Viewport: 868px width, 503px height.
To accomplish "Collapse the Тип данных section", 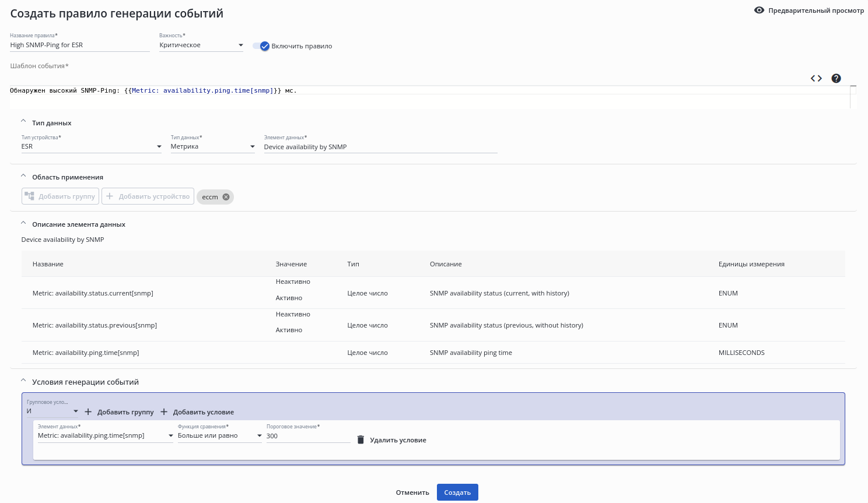I will click(x=23, y=122).
